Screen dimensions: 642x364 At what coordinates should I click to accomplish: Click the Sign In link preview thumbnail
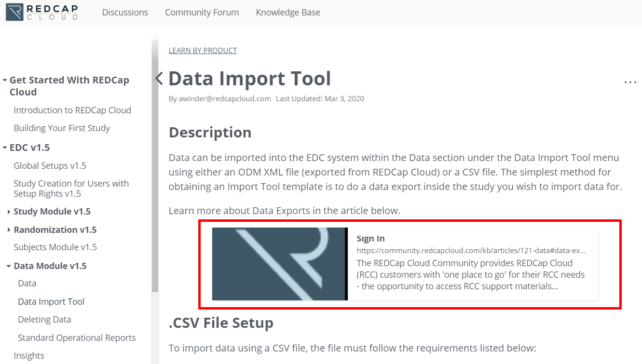[x=279, y=264]
